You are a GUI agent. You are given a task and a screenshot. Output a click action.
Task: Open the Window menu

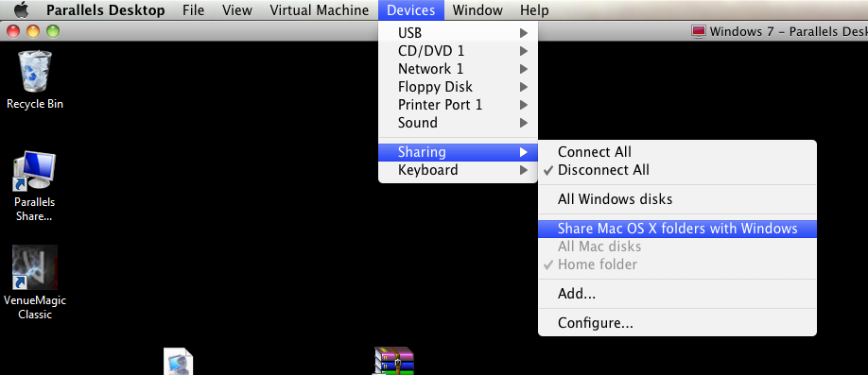477,10
